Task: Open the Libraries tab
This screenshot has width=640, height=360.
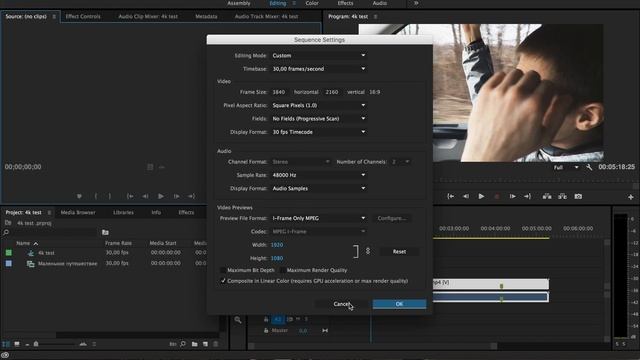Action: [123, 212]
